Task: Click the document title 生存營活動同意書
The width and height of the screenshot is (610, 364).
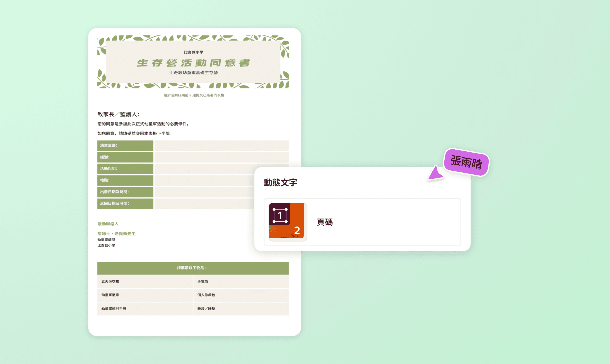Action: click(194, 63)
